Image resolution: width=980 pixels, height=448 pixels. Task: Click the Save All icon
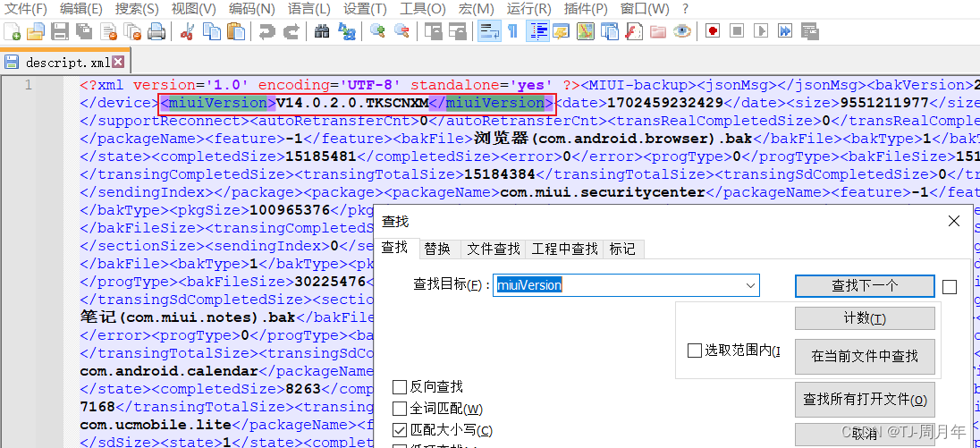coord(84,30)
